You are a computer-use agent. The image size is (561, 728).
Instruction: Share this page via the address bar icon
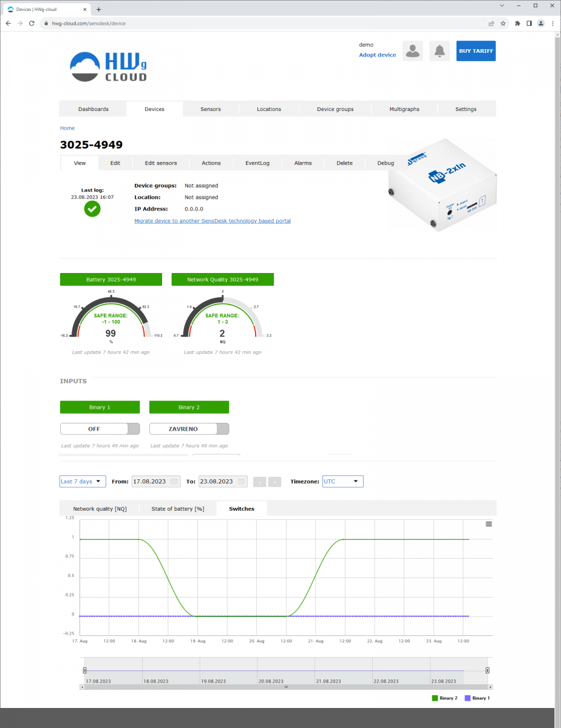(491, 23)
